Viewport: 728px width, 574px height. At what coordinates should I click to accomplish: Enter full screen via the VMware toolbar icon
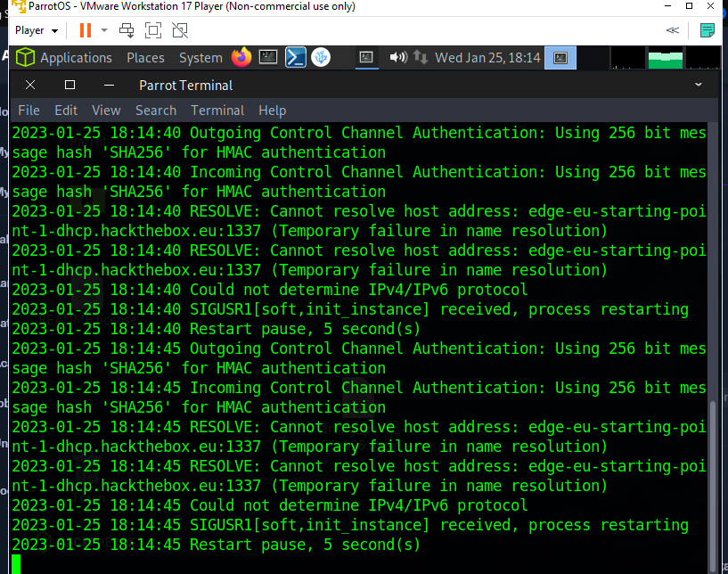(152, 29)
